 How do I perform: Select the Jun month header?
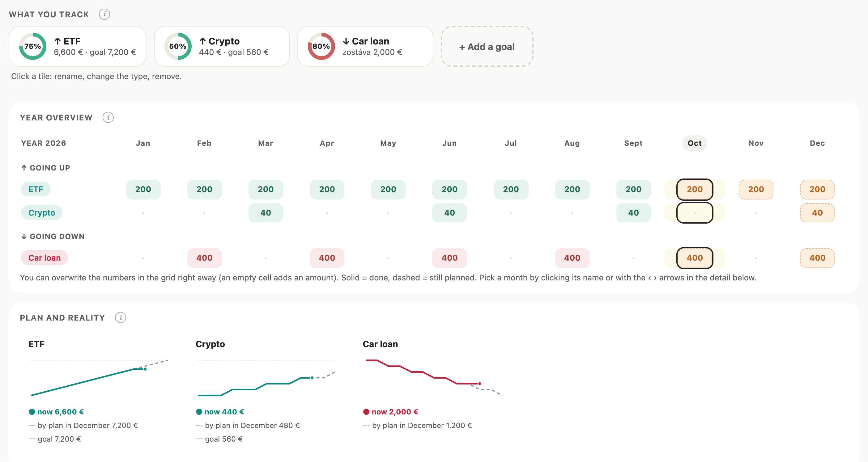pyautogui.click(x=450, y=143)
